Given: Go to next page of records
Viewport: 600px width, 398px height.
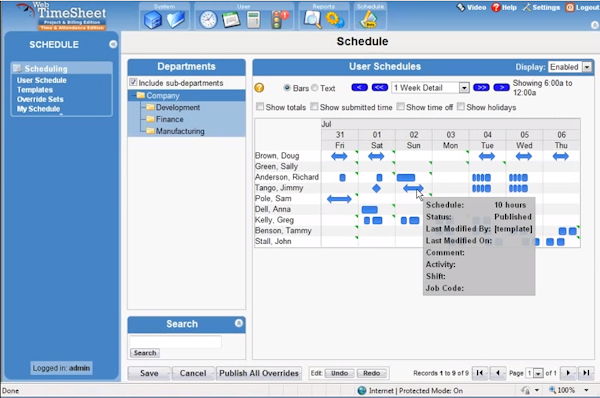Looking at the screenshot, I should (568, 373).
